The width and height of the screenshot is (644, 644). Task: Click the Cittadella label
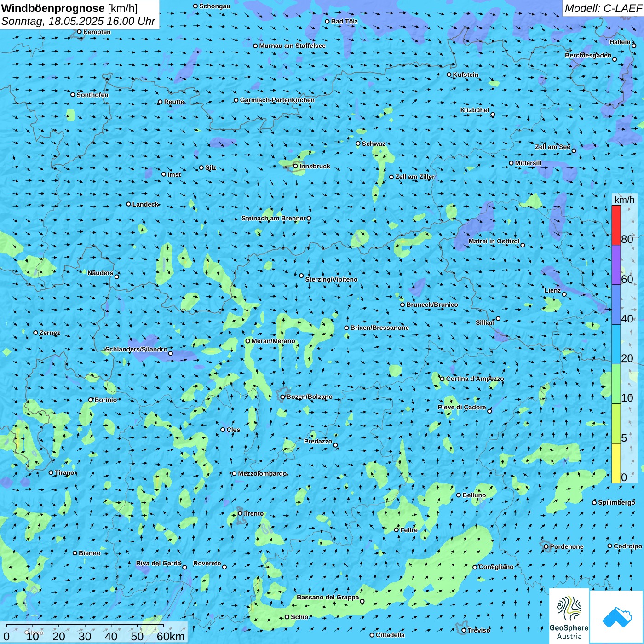[391, 635]
